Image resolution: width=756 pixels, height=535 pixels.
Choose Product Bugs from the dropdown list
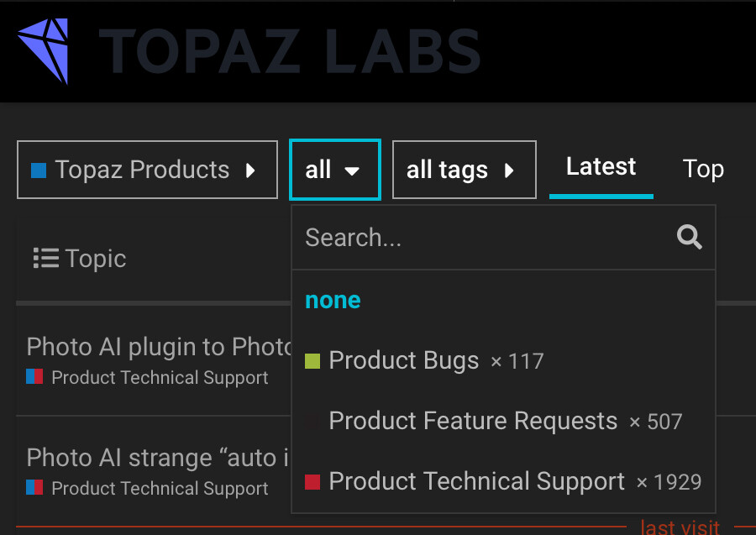click(x=404, y=361)
